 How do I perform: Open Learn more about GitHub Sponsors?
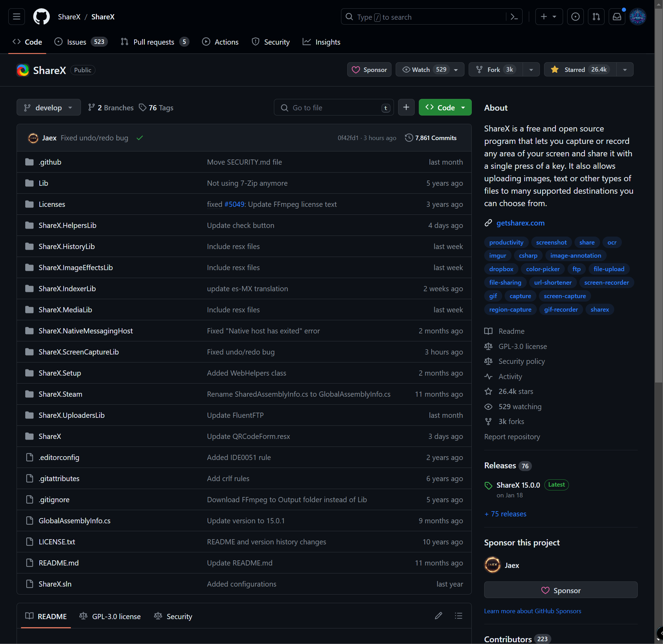pyautogui.click(x=532, y=611)
